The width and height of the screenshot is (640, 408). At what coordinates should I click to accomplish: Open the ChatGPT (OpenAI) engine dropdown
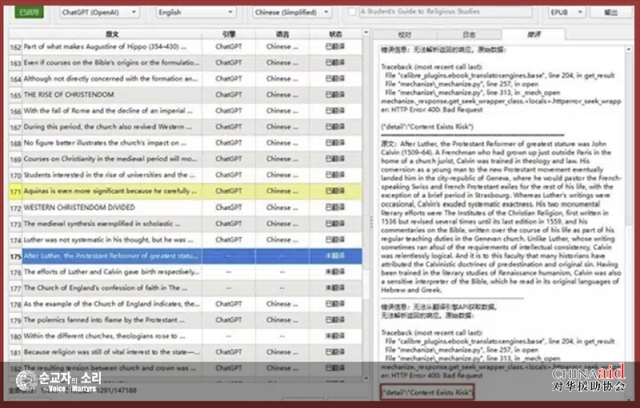[x=100, y=12]
